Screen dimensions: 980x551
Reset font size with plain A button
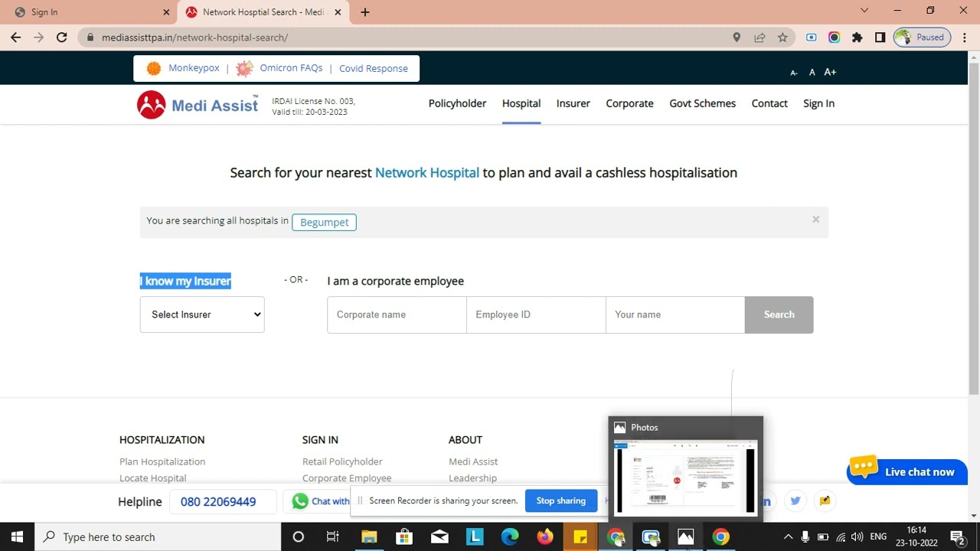point(812,72)
